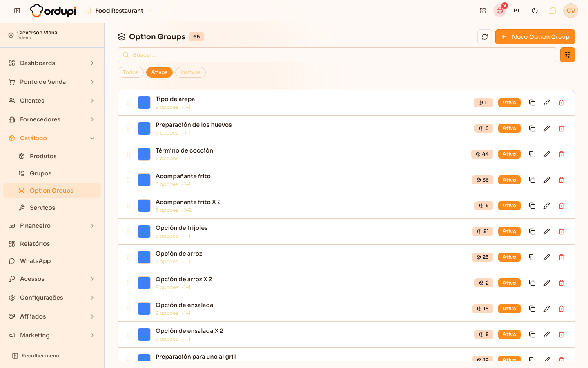Refresh the Option Groups list
Screen dimensions: 588x368
(x=485, y=37)
